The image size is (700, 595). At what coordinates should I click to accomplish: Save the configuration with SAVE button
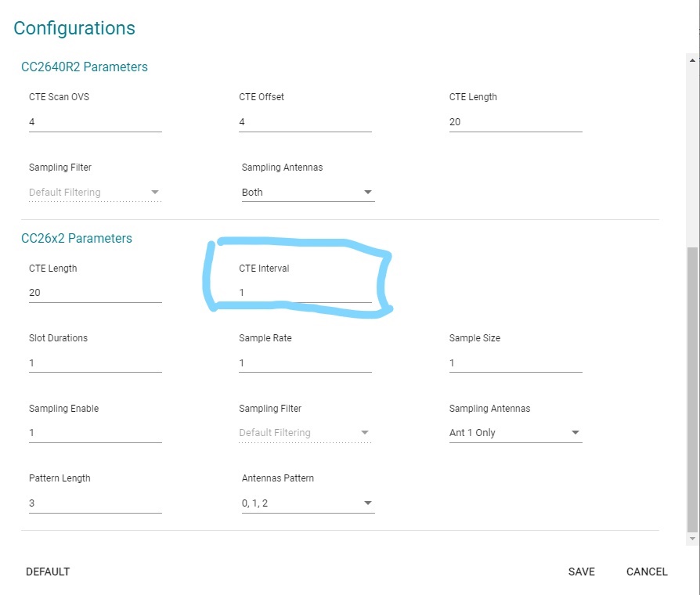point(582,572)
